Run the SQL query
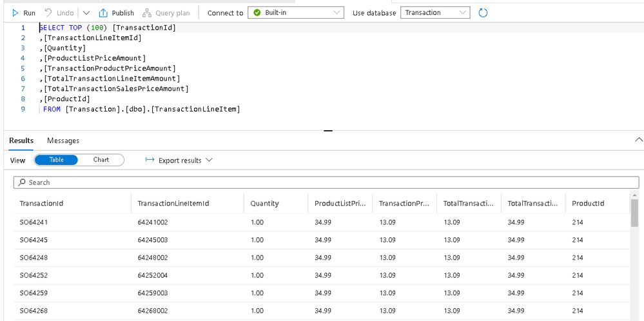The width and height of the screenshot is (644, 321). (x=24, y=13)
